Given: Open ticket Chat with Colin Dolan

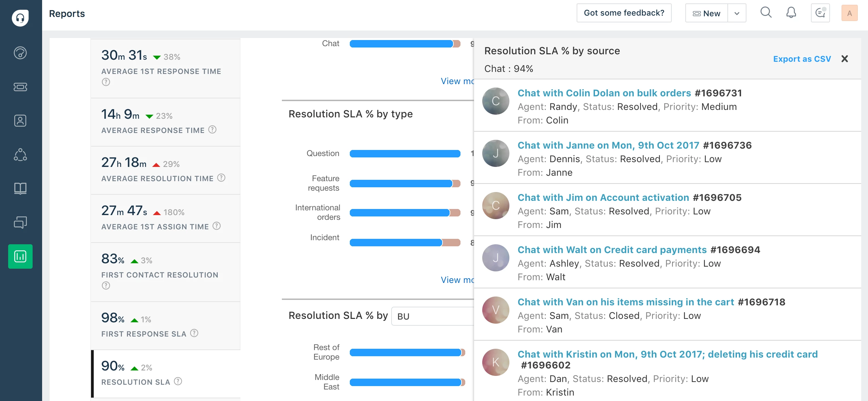Looking at the screenshot, I should (604, 93).
